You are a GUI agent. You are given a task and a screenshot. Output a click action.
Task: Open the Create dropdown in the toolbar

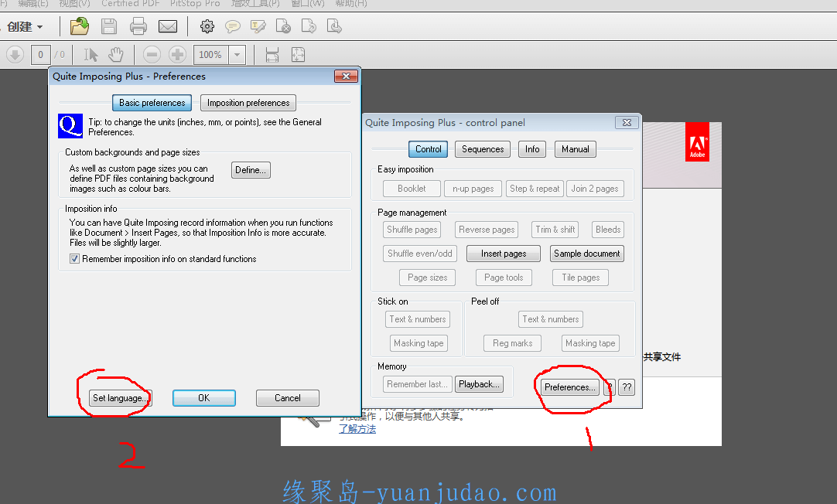[25, 26]
